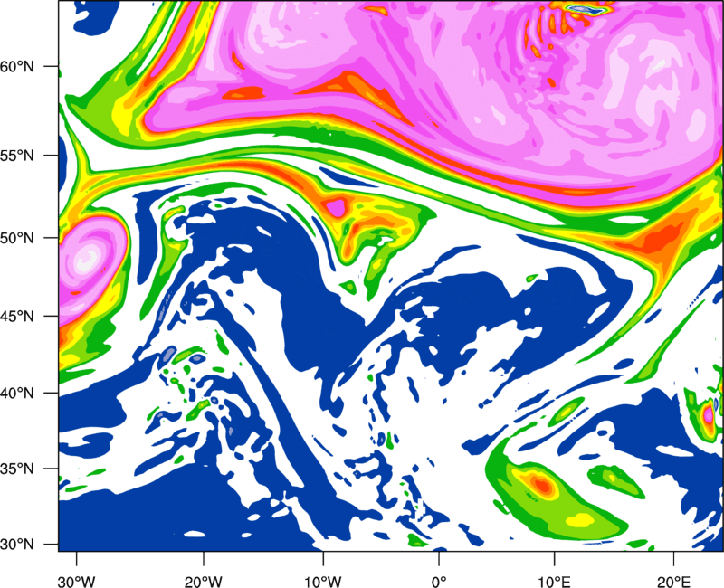Click red hotspot center near 9°E, 34°N
The width and height of the screenshot is (724, 588).
tap(542, 485)
